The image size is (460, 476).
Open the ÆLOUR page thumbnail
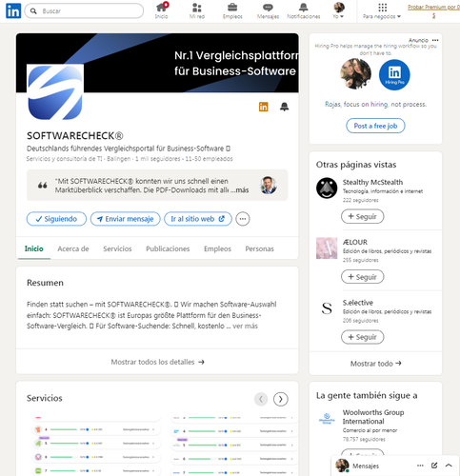pos(327,248)
